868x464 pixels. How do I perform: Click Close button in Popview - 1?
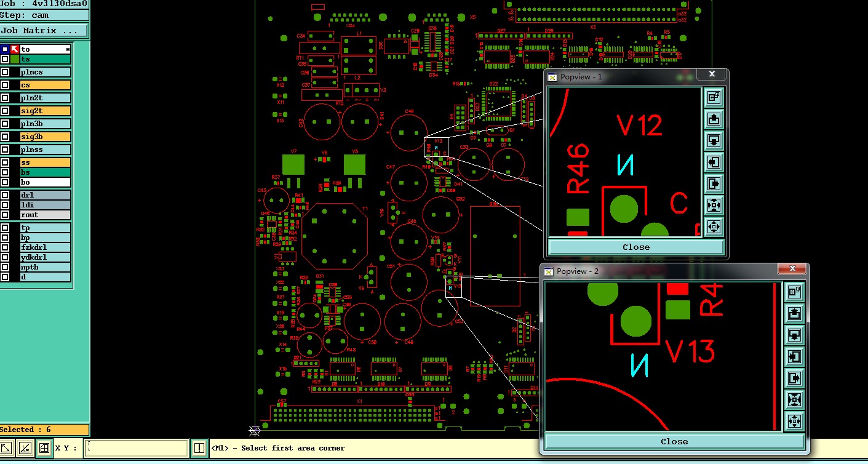pos(635,247)
